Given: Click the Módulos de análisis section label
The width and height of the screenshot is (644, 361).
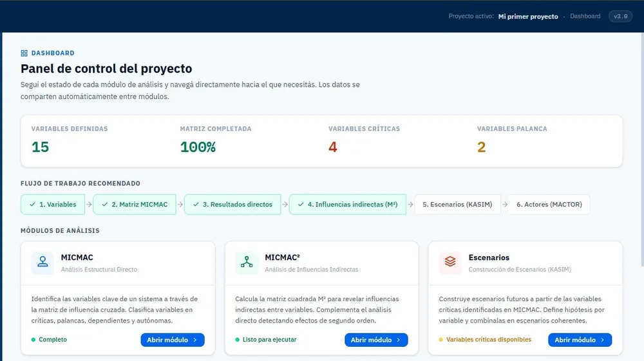Looking at the screenshot, I should point(60,230).
